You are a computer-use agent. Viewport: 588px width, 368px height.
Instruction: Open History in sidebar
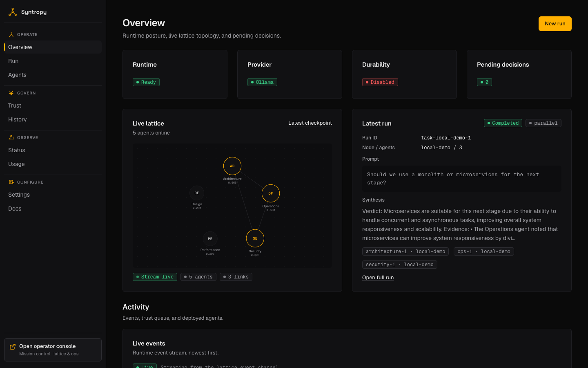click(x=53, y=119)
